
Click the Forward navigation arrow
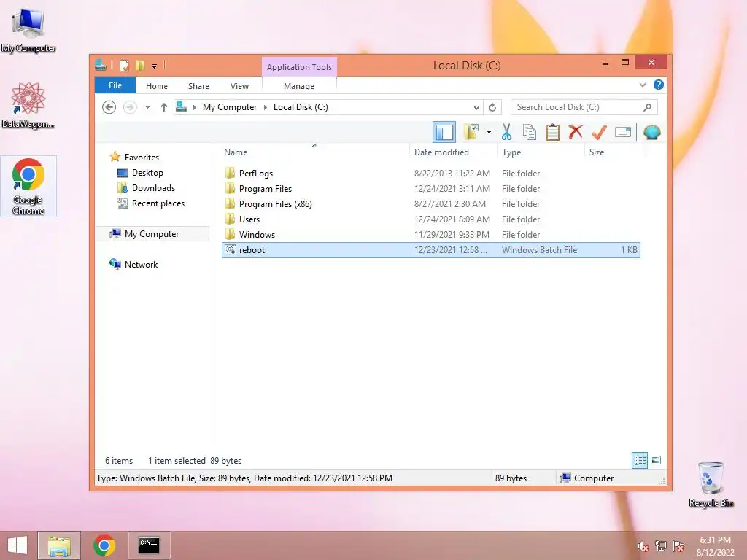coord(130,107)
